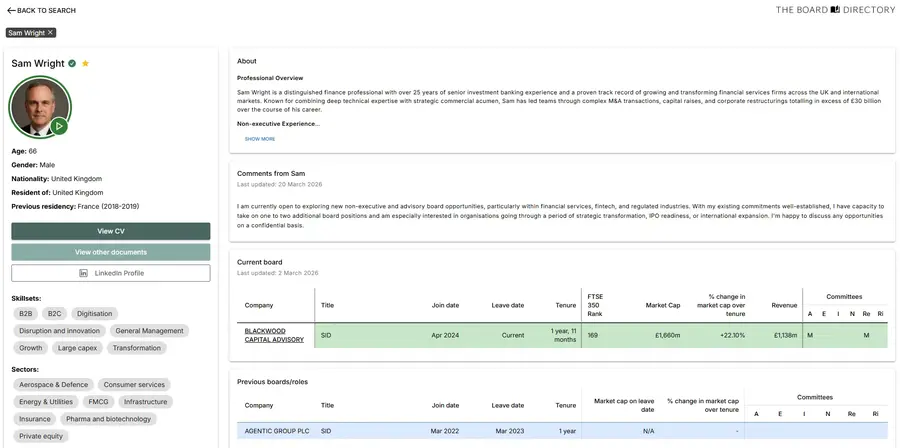Select the B2C skillset chip

tap(55, 314)
